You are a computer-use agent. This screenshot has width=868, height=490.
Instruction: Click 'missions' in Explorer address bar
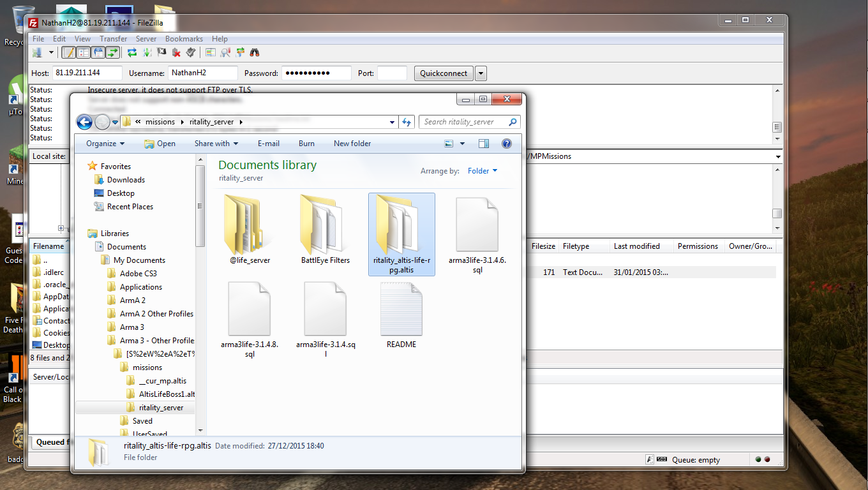pyautogui.click(x=160, y=122)
